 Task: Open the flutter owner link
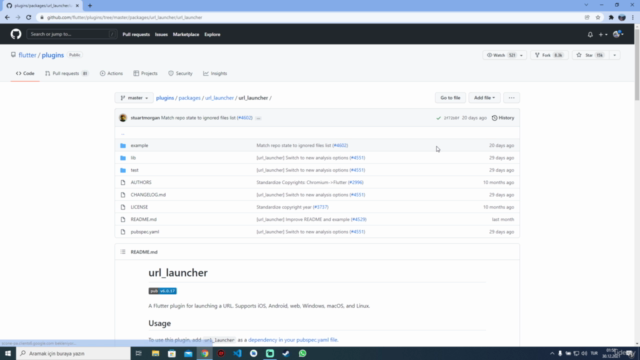point(27,55)
